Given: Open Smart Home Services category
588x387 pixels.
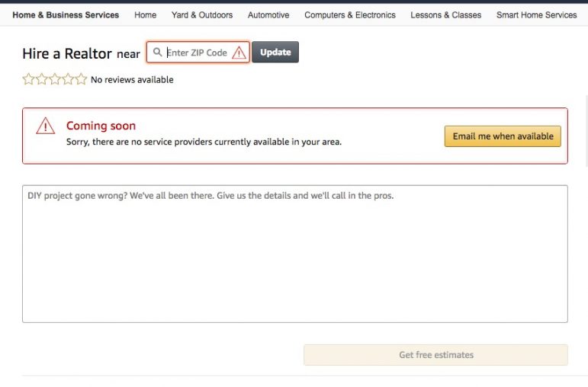Looking at the screenshot, I should click(536, 15).
